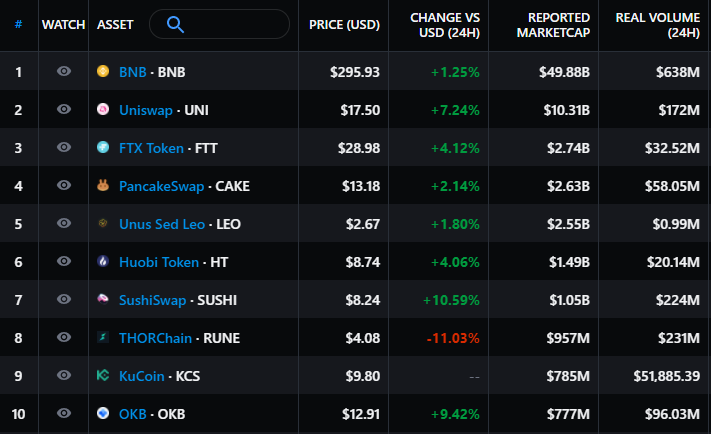711x434 pixels.
Task: Sort by PRICE (USD) column header
Action: (x=344, y=24)
